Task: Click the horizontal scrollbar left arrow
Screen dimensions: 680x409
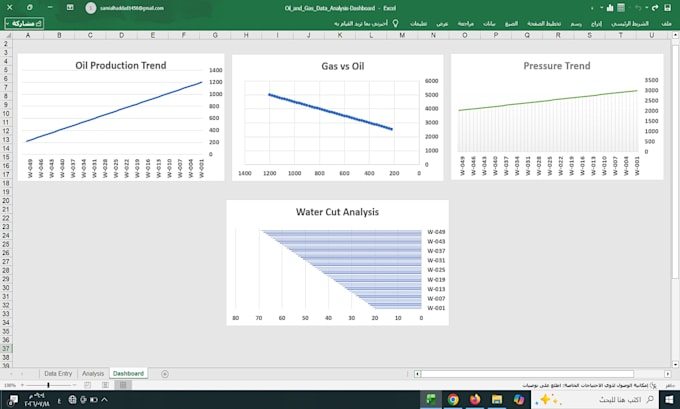Action: click(x=417, y=374)
